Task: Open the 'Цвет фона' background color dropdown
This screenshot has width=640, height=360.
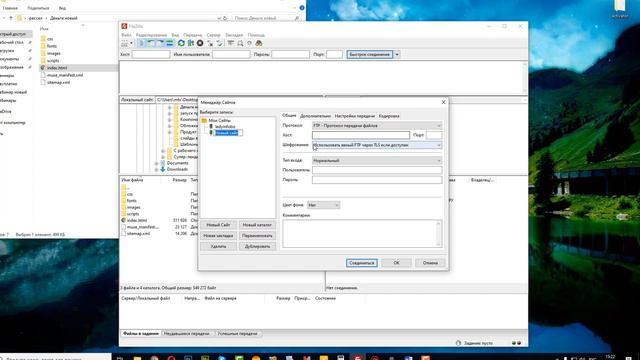Action: coord(323,205)
